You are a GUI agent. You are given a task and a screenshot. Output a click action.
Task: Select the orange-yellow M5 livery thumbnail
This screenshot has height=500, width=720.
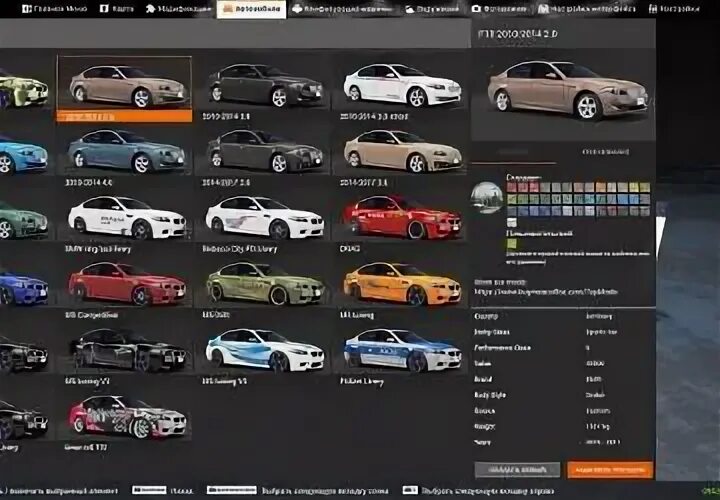(x=401, y=283)
